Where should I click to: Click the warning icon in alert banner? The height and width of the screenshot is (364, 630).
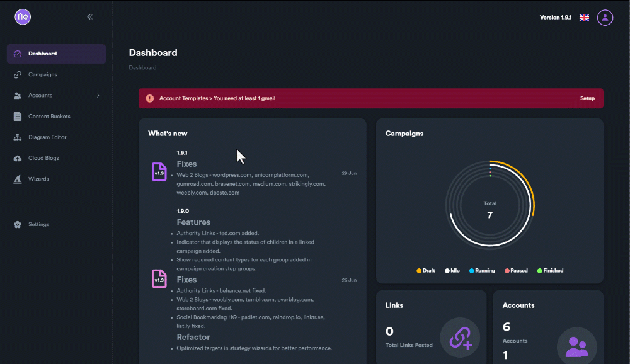149,98
